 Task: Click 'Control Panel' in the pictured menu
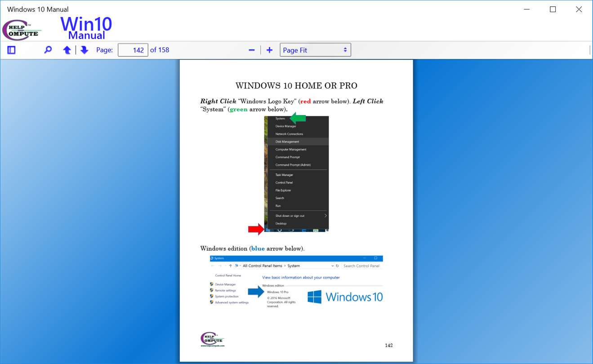point(284,182)
